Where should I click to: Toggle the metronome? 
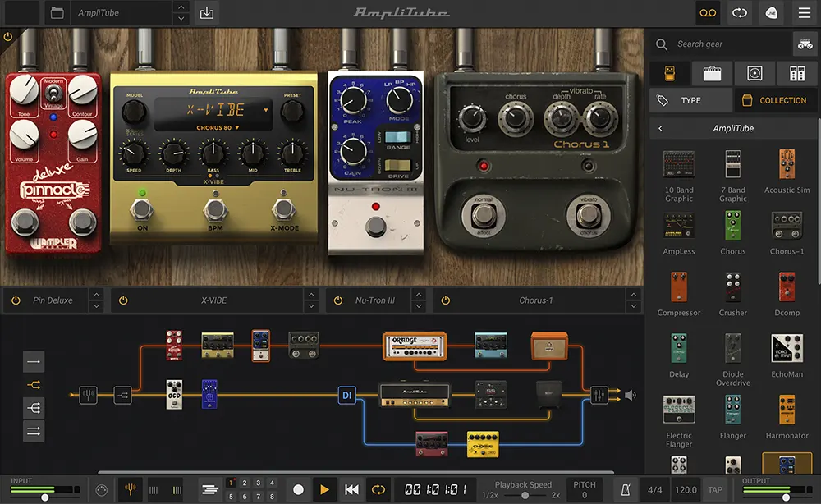coord(626,490)
